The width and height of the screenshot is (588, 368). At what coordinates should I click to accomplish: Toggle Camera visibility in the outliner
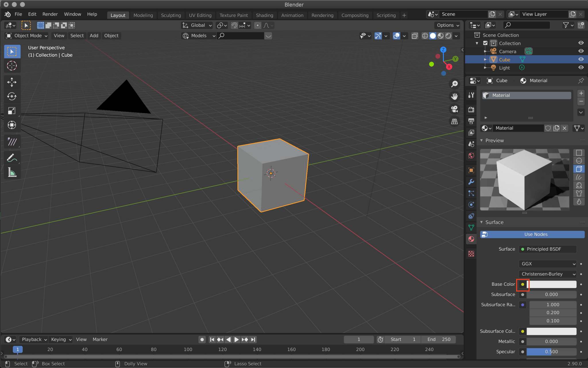(581, 51)
